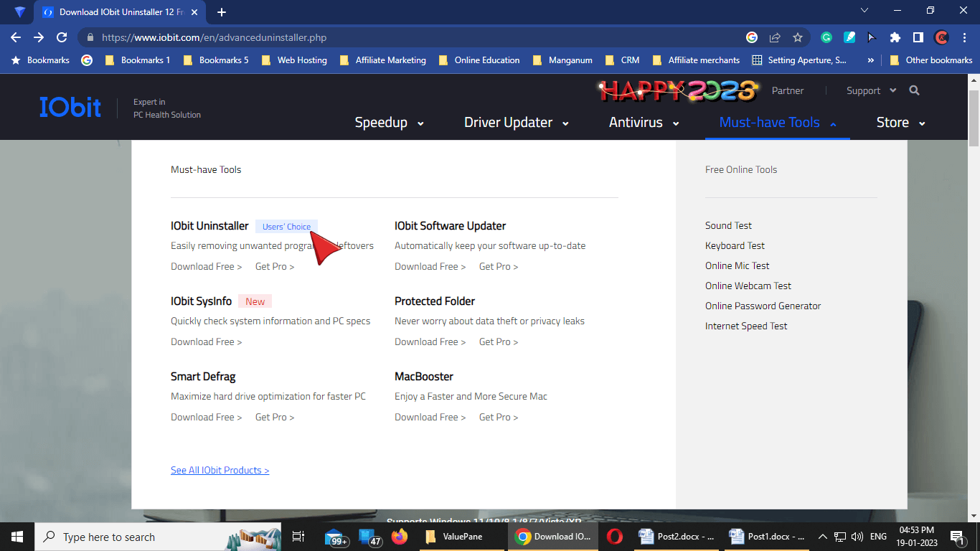Open ValuePane folder in taskbar
The width and height of the screenshot is (980, 551).
coord(463,537)
